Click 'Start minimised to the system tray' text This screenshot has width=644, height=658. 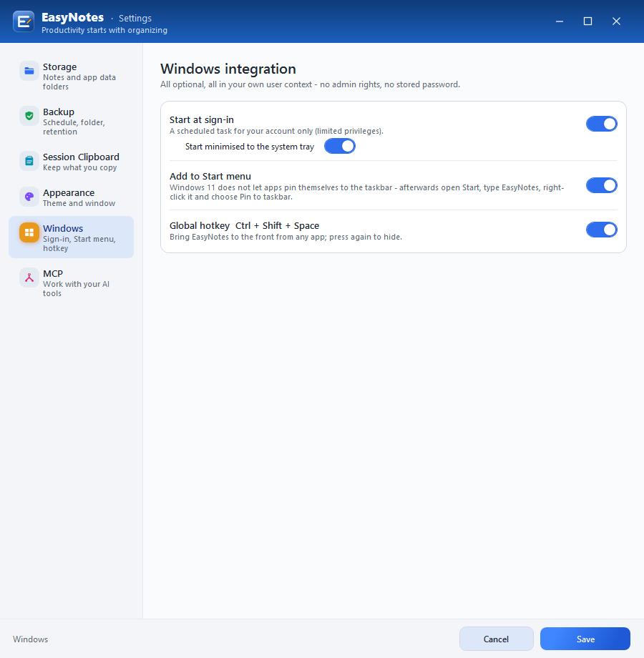pyautogui.click(x=250, y=147)
